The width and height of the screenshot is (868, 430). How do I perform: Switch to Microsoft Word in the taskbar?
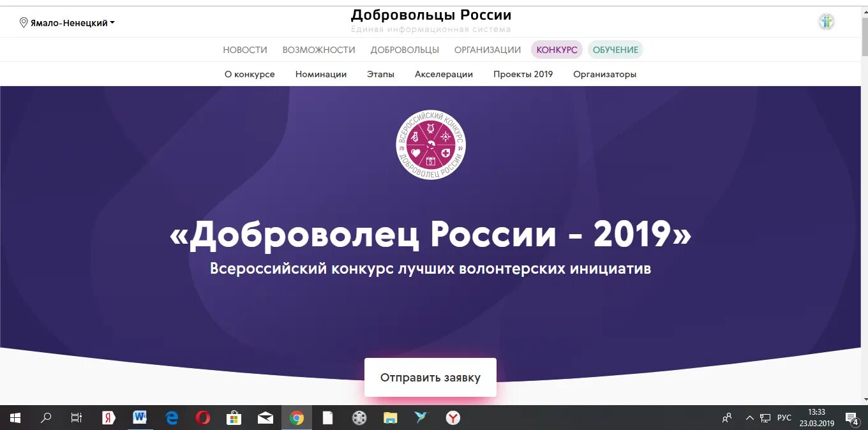(140, 418)
